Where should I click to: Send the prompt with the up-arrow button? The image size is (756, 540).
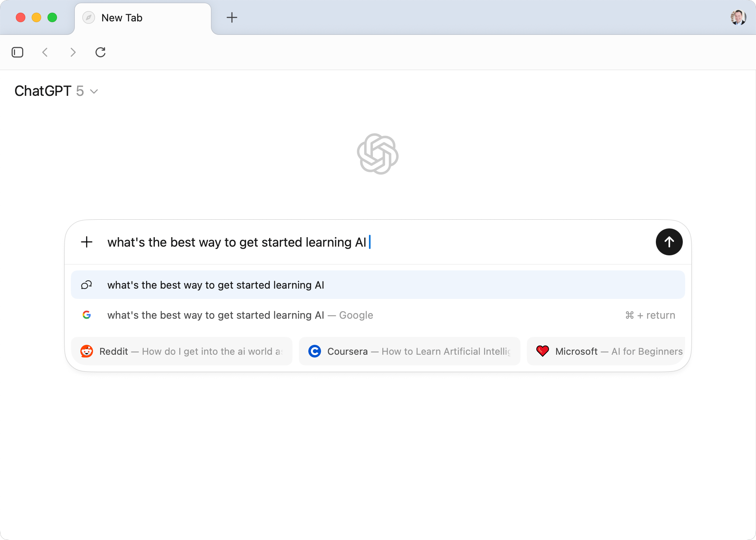[669, 242]
